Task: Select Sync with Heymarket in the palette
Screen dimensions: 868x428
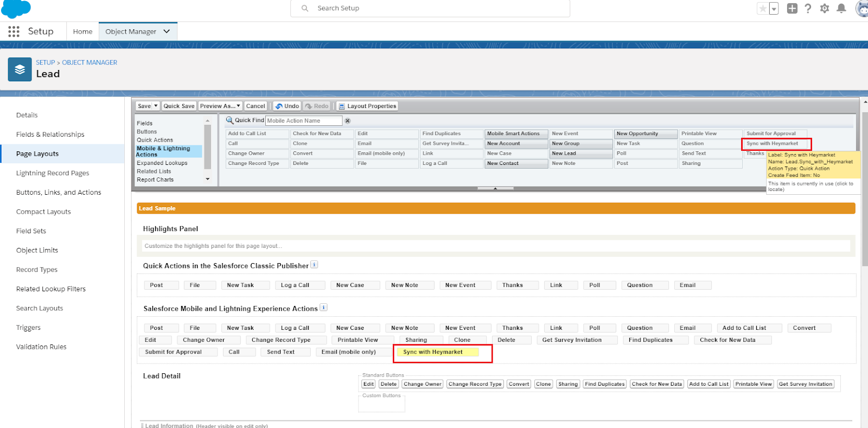Action: coord(776,144)
